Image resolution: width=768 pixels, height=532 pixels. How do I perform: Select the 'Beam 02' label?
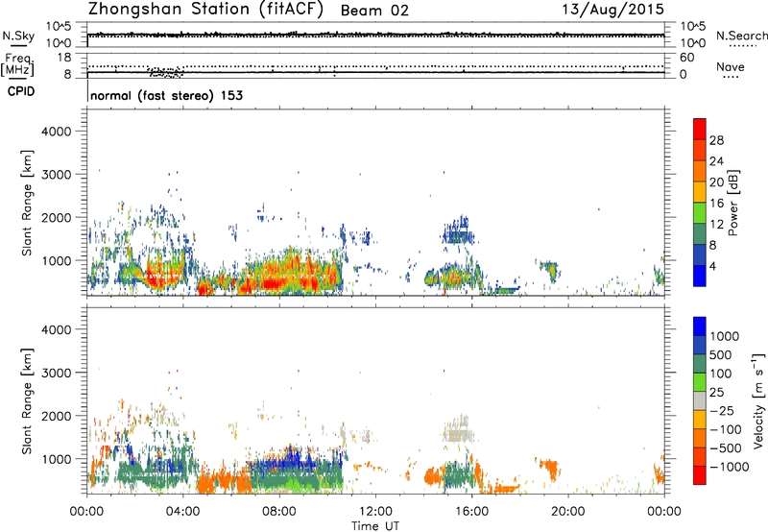coord(374,11)
